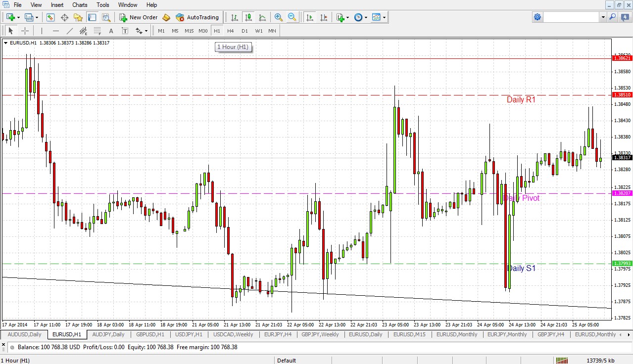Switch timeframe to H4
The height and width of the screenshot is (364, 633).
coord(230,31)
